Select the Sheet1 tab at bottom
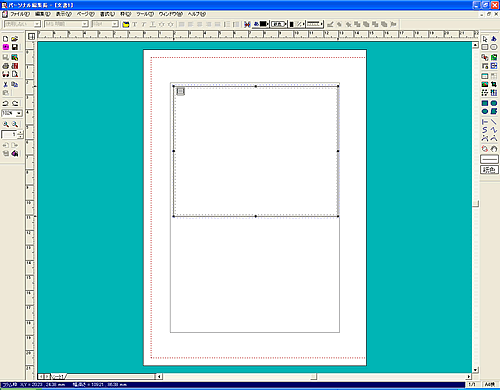 59,376
